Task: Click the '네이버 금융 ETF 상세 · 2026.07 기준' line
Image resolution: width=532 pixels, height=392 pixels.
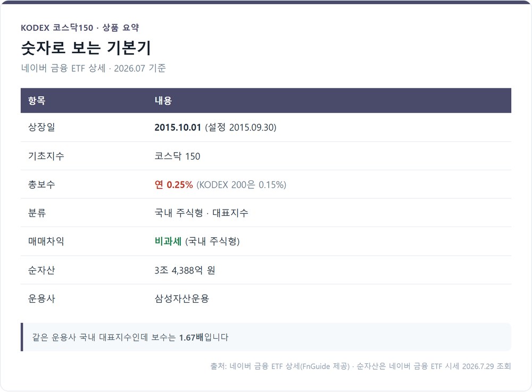Action: (x=93, y=68)
